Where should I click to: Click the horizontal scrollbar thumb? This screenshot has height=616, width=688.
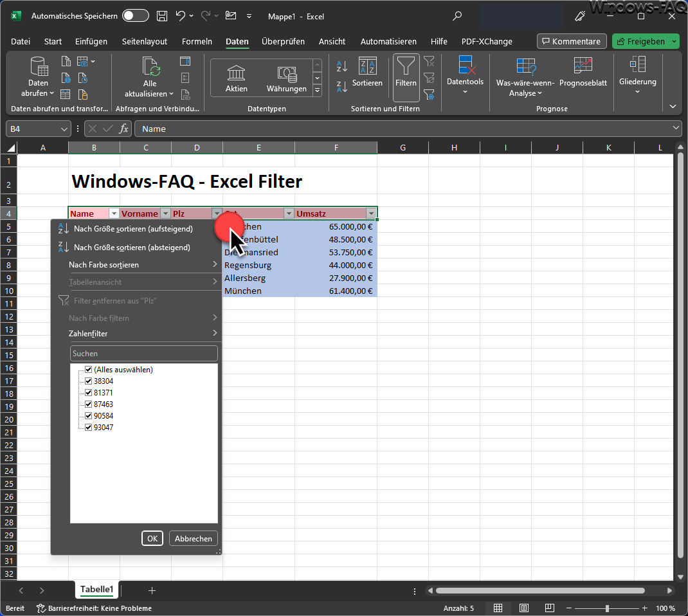540,590
